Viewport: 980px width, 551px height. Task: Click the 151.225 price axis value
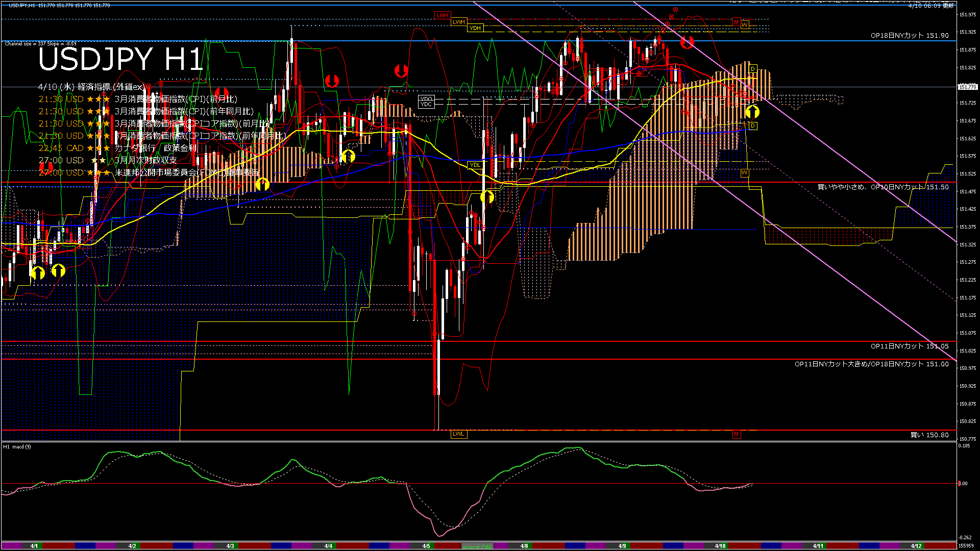tap(968, 280)
